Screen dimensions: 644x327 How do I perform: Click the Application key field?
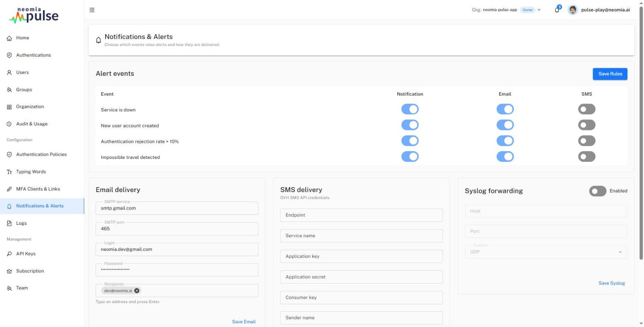point(361,256)
